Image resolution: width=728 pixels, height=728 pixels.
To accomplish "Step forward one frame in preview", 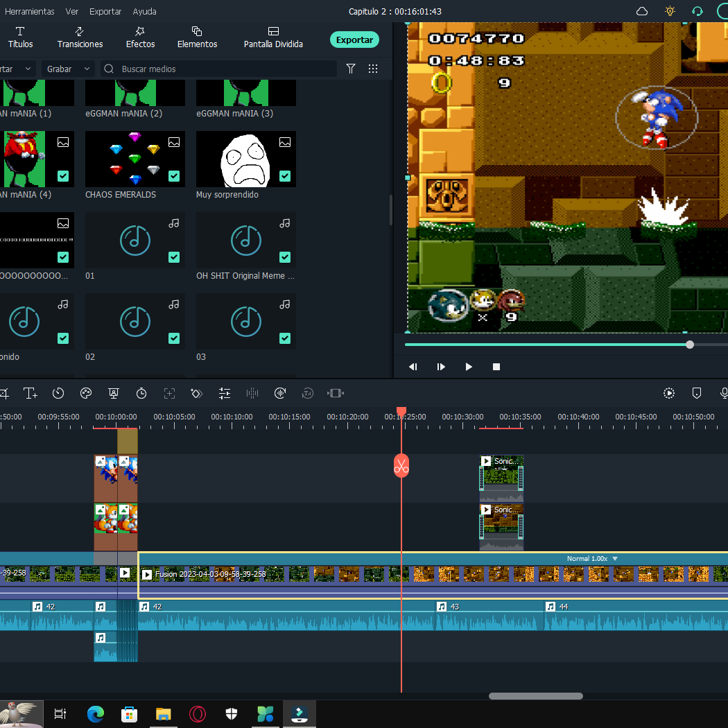I will tap(441, 367).
